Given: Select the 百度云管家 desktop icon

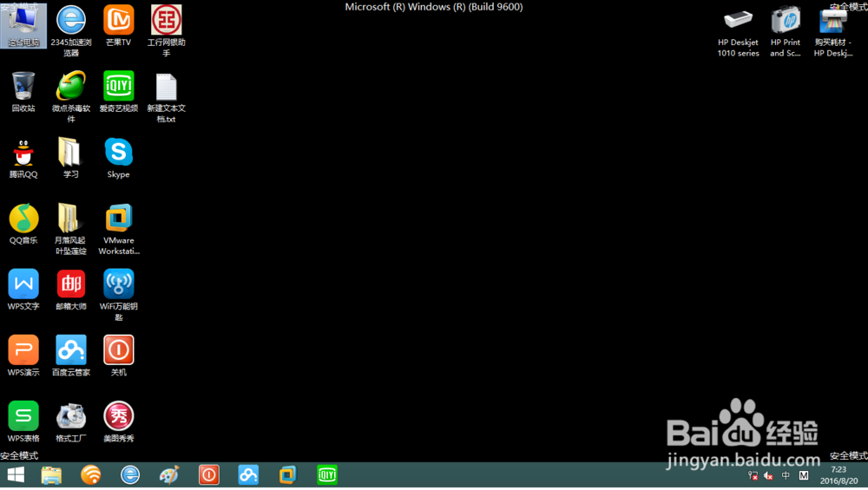Looking at the screenshot, I should pos(71,356).
